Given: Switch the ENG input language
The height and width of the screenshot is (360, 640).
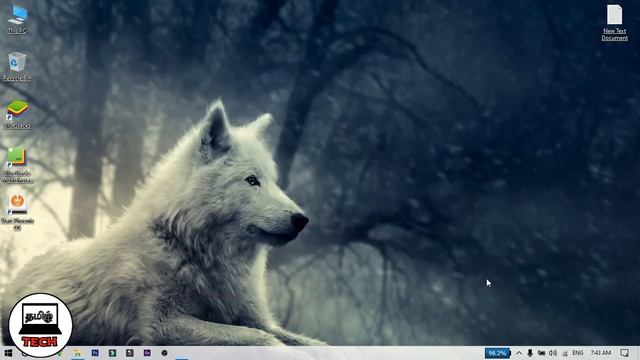Looking at the screenshot, I should click(x=578, y=353).
